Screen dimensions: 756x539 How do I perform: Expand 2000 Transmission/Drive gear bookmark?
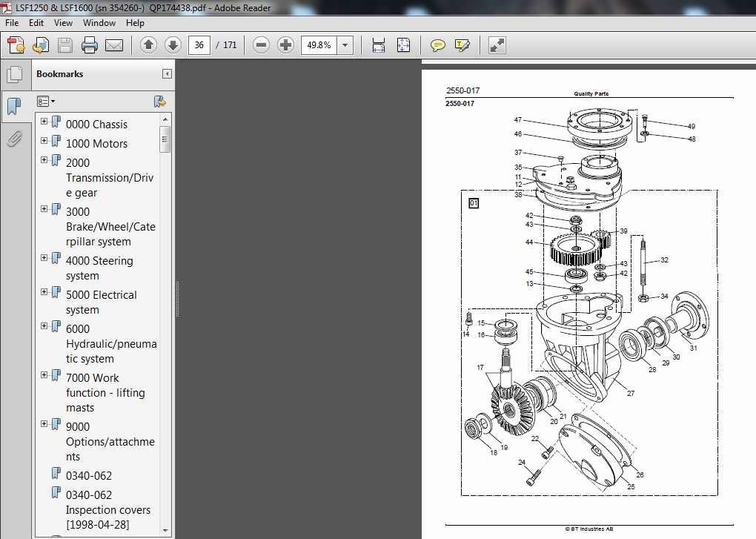coord(44,159)
